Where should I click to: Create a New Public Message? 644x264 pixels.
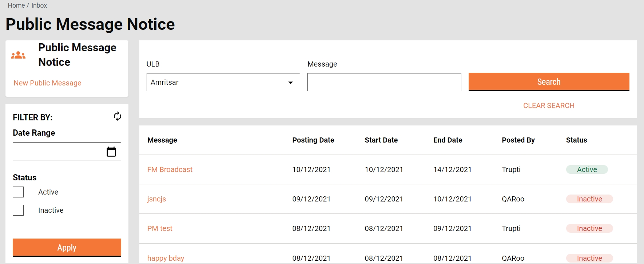coord(47,83)
